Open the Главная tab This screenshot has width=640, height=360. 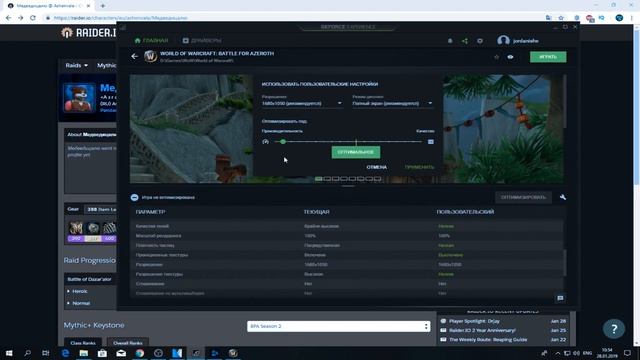151,40
